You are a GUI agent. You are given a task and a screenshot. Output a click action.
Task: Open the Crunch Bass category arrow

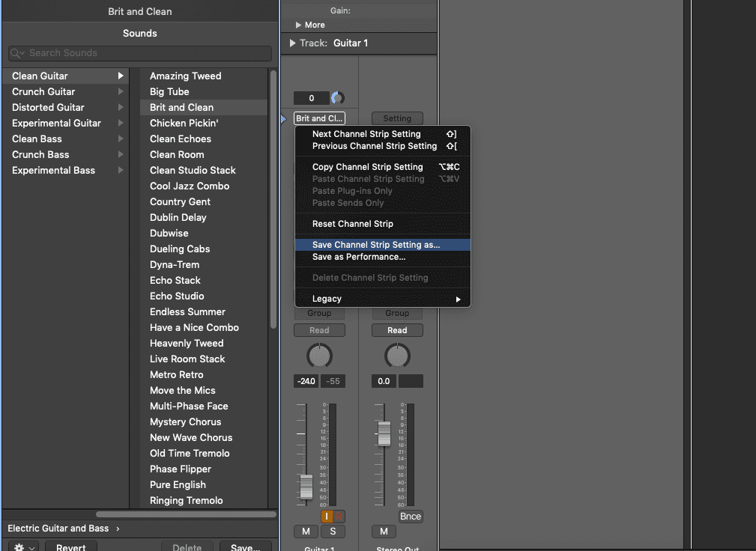121,155
